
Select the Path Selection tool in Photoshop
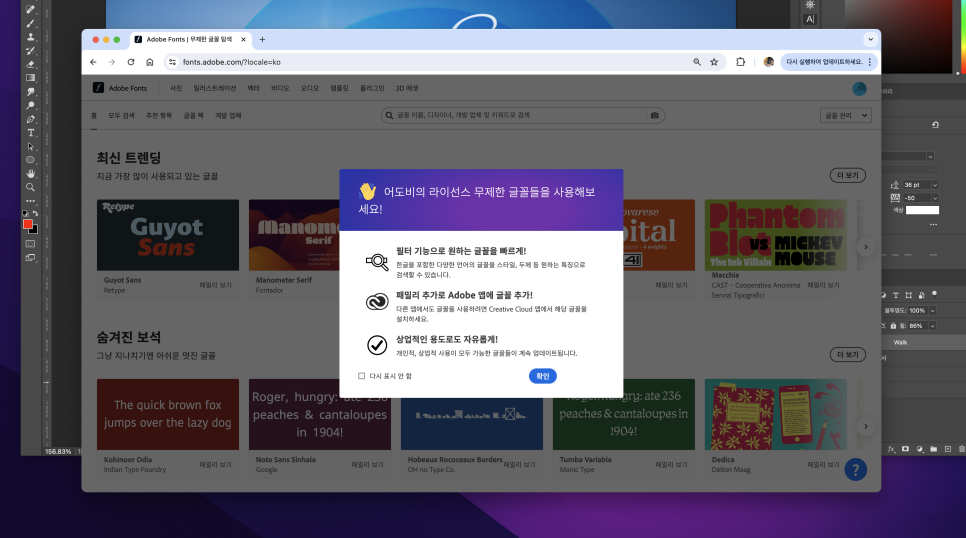pos(30,147)
